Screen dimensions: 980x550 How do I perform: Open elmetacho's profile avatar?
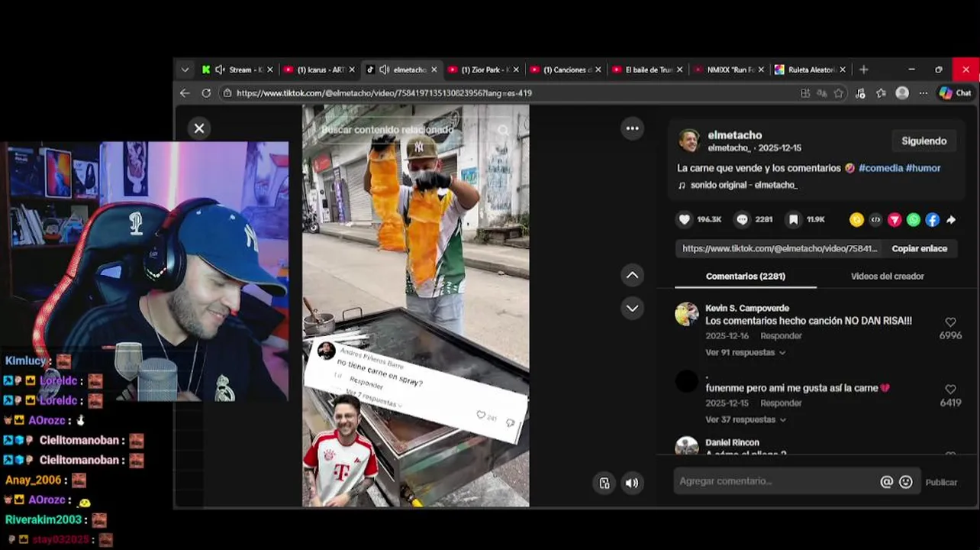coord(689,141)
